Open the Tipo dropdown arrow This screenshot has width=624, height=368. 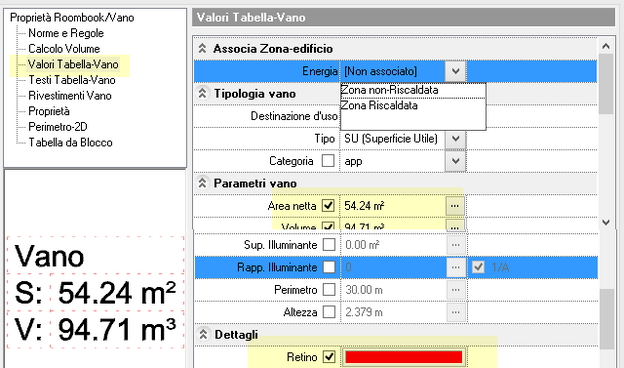pos(455,138)
